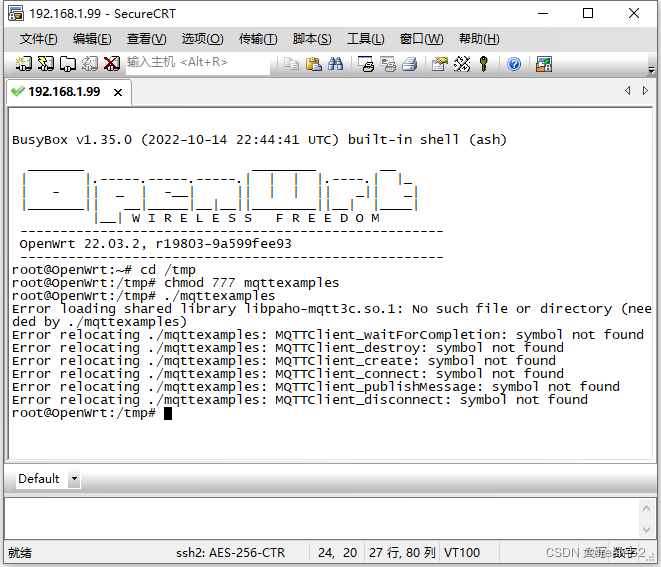
Task: Click the 就绪 status bar text
Action: pyautogui.click(x=20, y=553)
